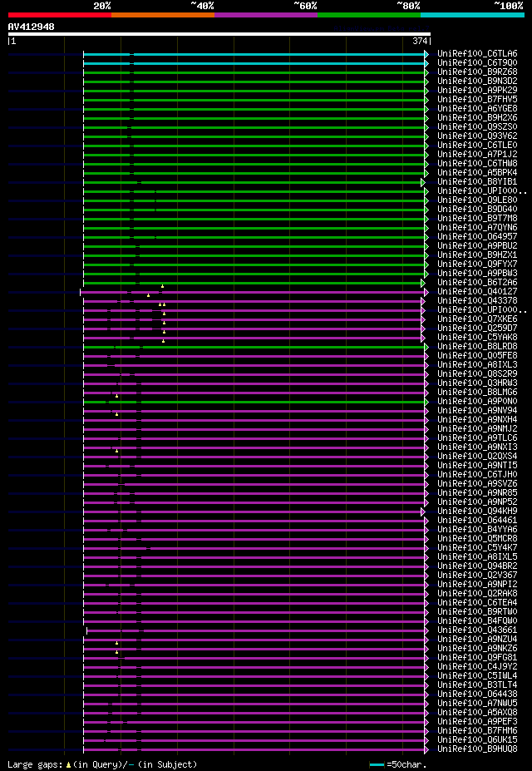
Task: Click the green alignment bar of UniRef100_A9P0N0
Action: pyautogui.click(x=254, y=402)
